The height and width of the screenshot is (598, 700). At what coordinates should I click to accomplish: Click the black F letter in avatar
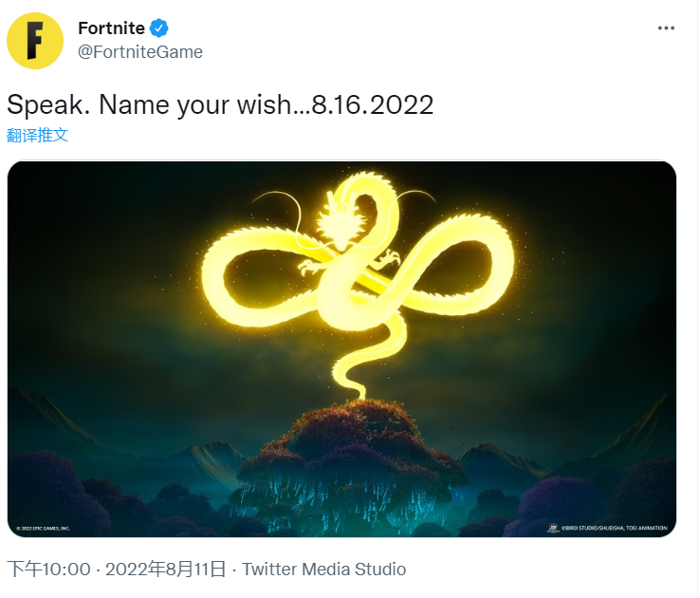[35, 41]
